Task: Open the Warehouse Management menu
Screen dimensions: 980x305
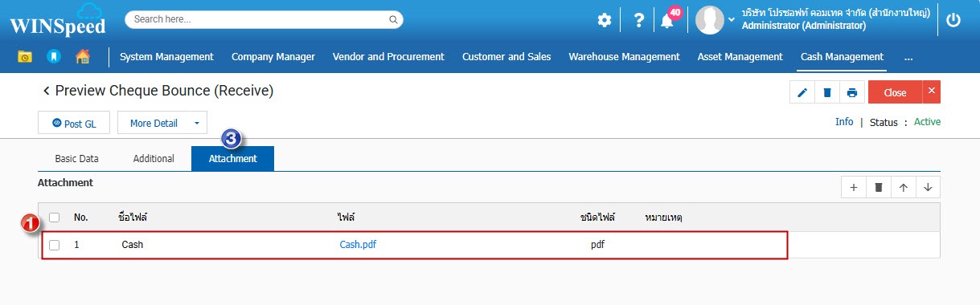Action: point(624,57)
